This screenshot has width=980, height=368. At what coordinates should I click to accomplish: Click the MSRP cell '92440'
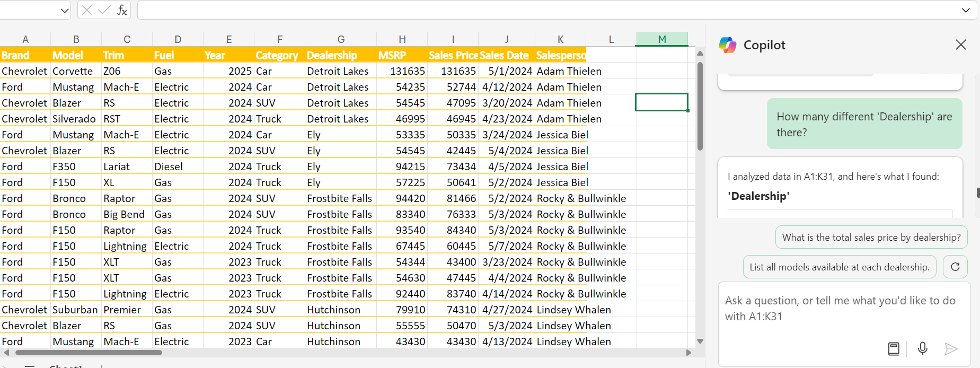click(402, 294)
